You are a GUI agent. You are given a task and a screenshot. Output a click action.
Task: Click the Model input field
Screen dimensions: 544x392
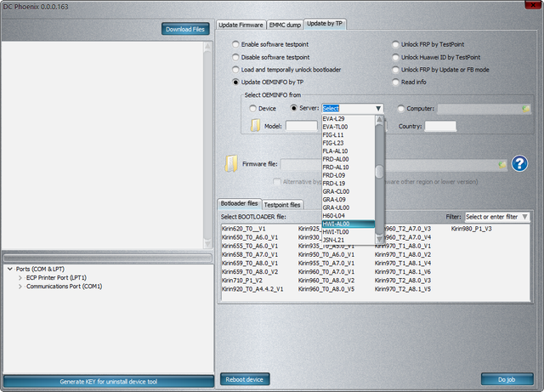click(x=302, y=126)
